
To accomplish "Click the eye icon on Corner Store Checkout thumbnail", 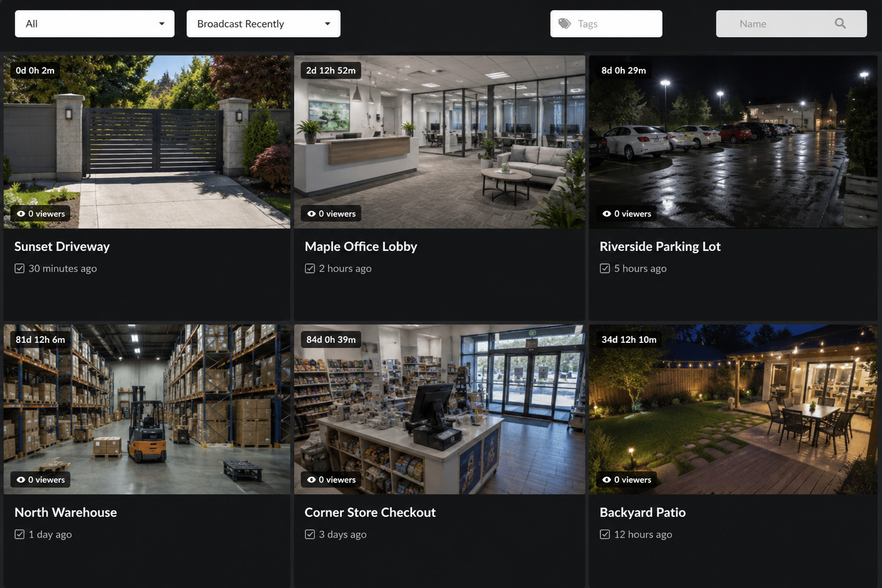I will [x=311, y=479].
